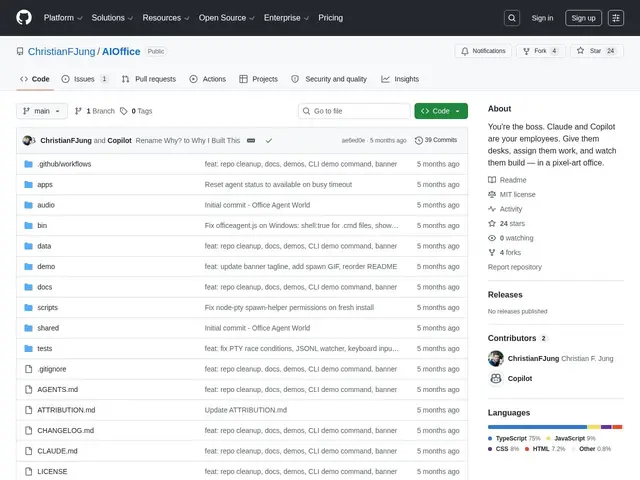The image size is (640, 480).
Task: Expand the Enterprise menu
Action: tap(286, 18)
